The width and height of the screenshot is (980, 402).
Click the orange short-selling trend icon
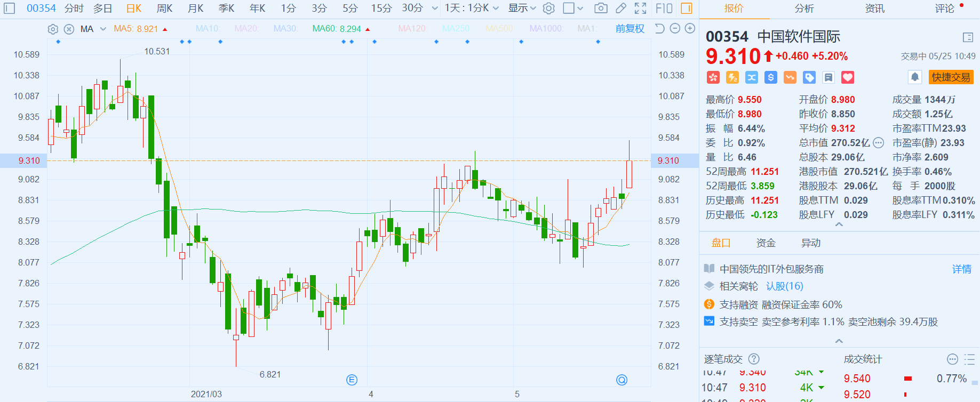coord(790,77)
